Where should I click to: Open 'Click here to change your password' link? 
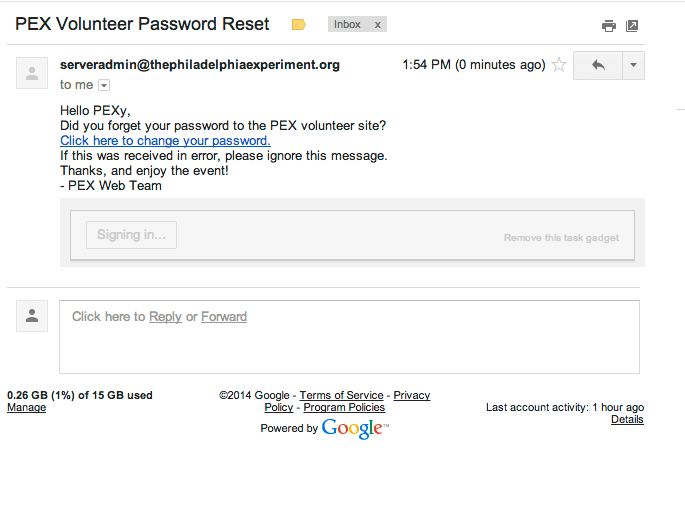pyautogui.click(x=165, y=141)
